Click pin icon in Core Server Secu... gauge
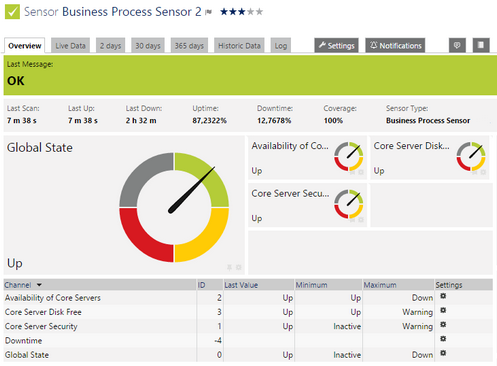This screenshot has width=497, height=366. 352,220
